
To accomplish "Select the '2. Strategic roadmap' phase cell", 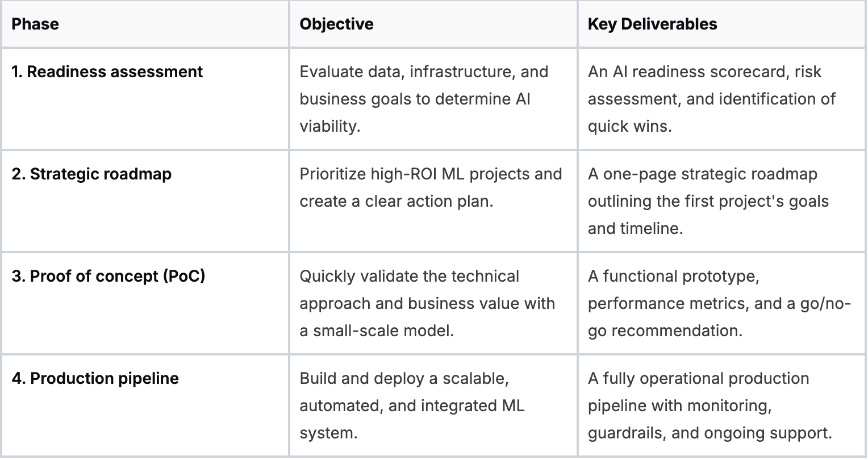I will 91,174.
